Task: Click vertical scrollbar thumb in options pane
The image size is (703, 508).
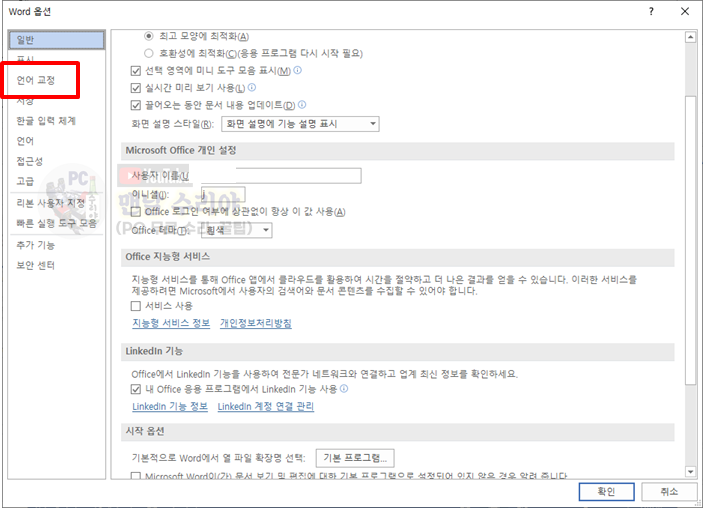Action: coord(690,240)
